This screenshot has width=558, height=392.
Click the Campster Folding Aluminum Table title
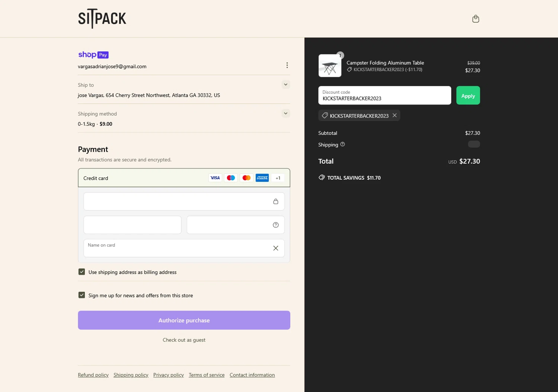(385, 63)
